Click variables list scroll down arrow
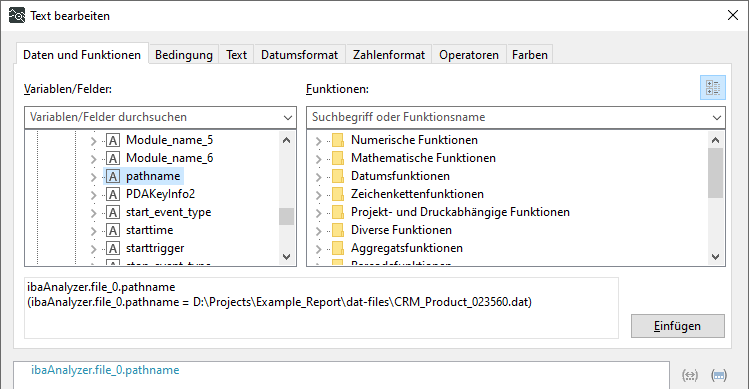The width and height of the screenshot is (749, 389). point(287,257)
